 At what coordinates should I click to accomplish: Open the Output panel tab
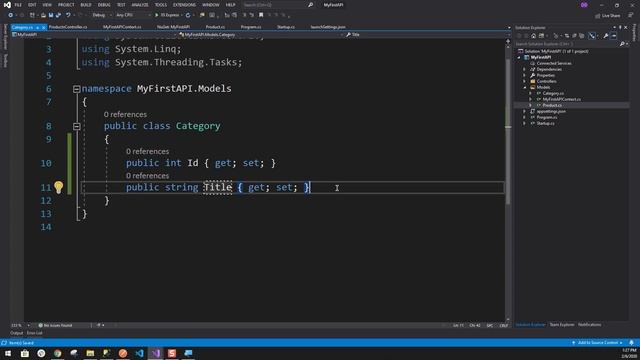tap(17, 333)
